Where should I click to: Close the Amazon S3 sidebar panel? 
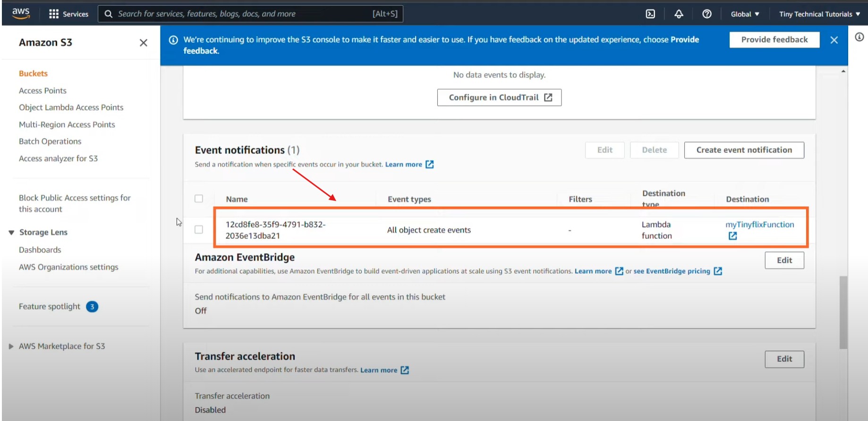point(144,43)
